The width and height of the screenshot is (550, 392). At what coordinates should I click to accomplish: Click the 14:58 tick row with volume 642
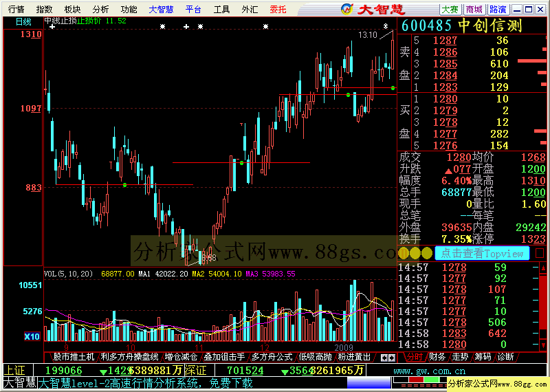click(467, 334)
